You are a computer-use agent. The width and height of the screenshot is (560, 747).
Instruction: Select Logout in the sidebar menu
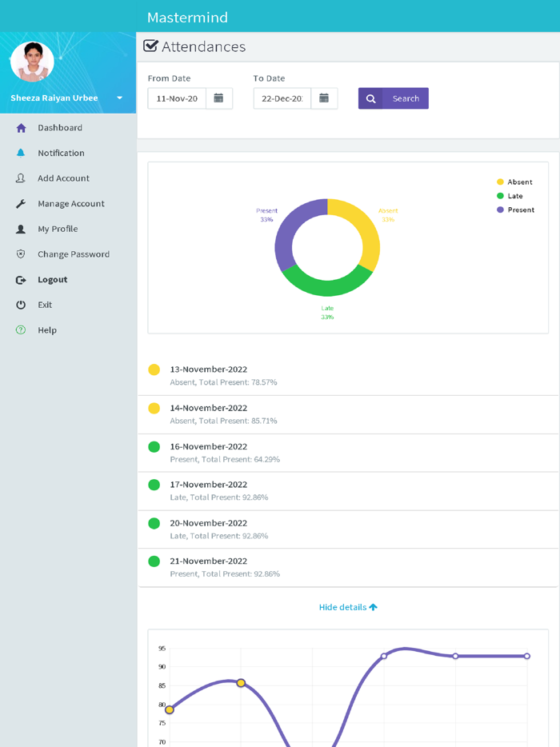tap(52, 280)
